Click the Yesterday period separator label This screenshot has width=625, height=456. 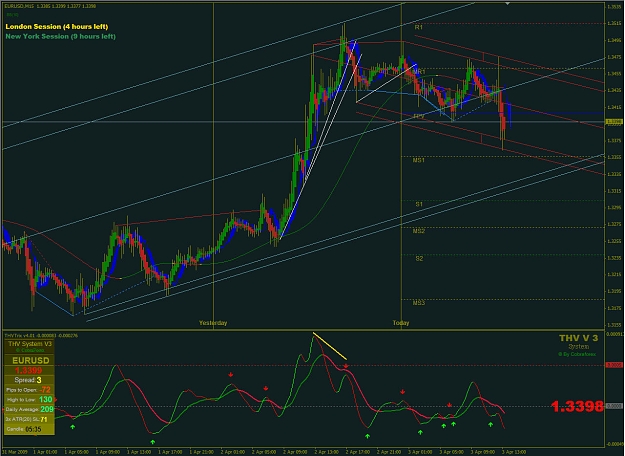pyautogui.click(x=213, y=323)
